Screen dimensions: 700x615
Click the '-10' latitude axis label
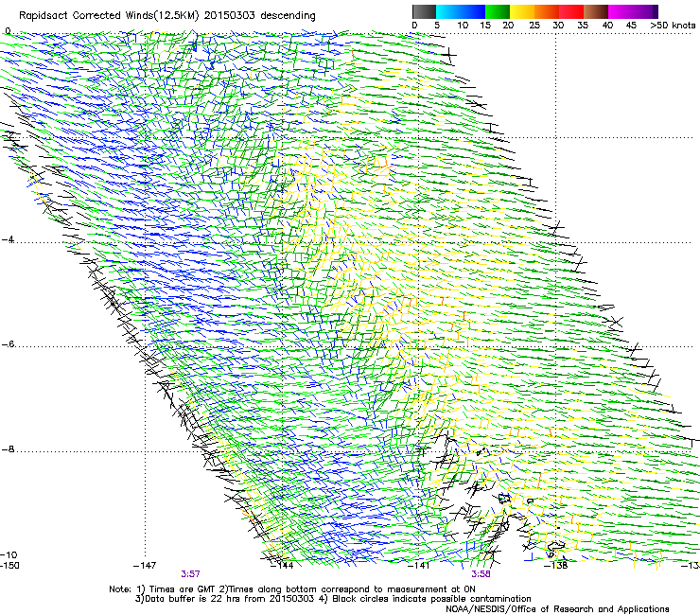tap(9, 554)
